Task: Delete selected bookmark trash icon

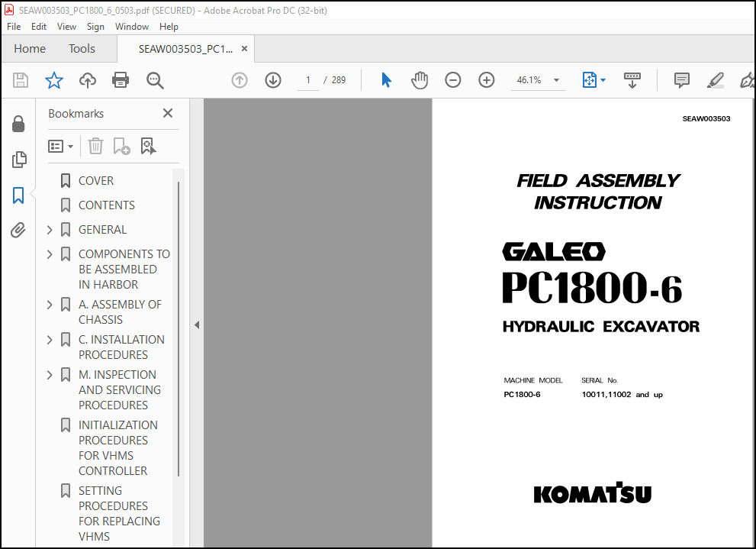Action: pyautogui.click(x=95, y=146)
